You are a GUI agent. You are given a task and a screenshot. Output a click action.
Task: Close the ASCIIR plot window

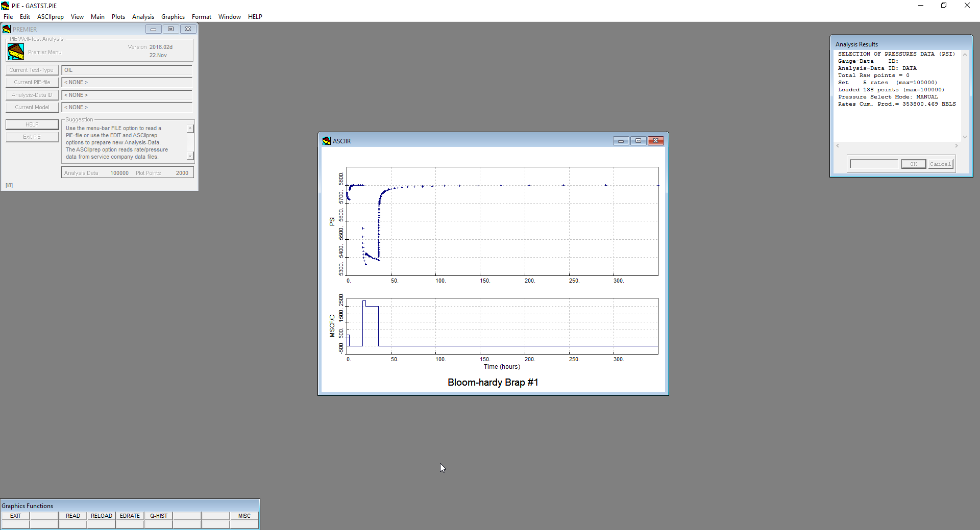[656, 141]
